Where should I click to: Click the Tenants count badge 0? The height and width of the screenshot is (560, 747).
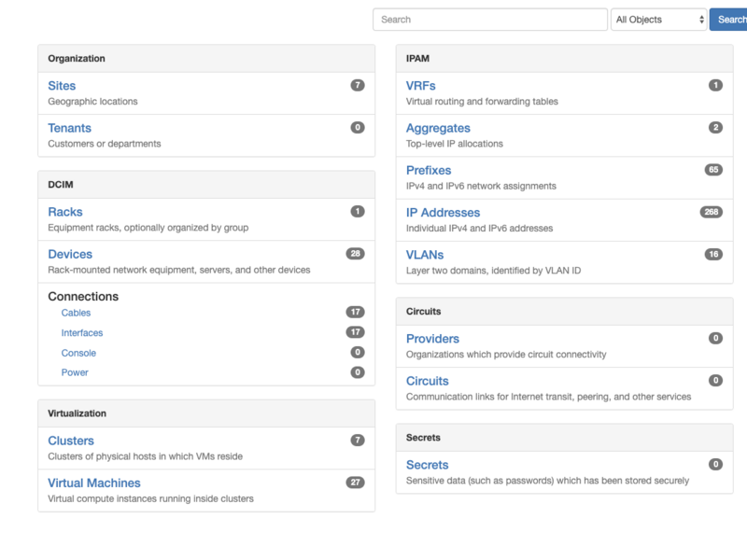click(358, 128)
